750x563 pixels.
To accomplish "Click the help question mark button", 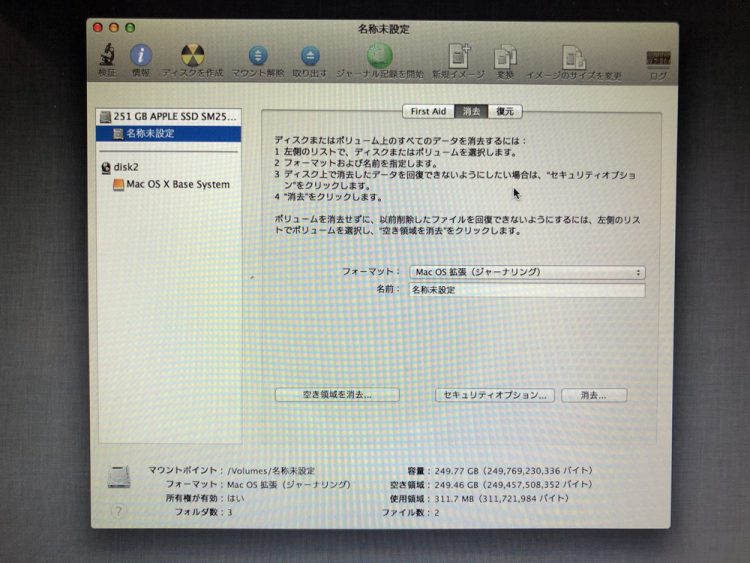I will (x=118, y=511).
